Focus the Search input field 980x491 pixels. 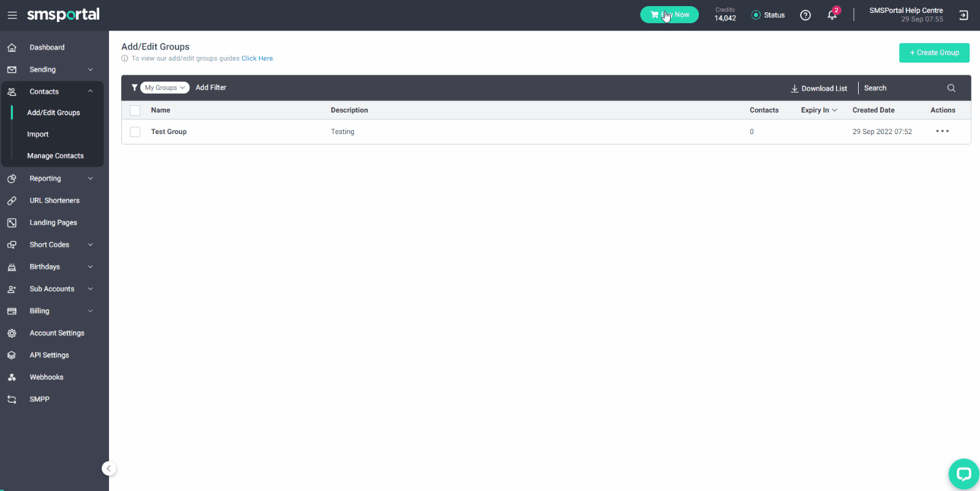click(x=903, y=88)
